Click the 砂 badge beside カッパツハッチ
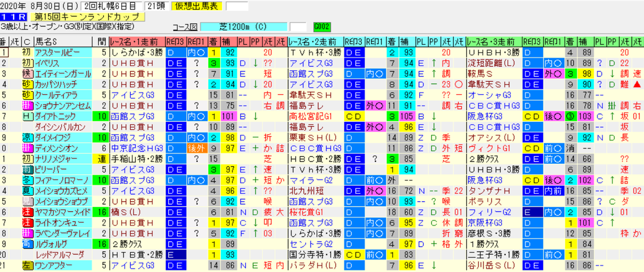This screenshot has width=644, height=272. (x=27, y=84)
